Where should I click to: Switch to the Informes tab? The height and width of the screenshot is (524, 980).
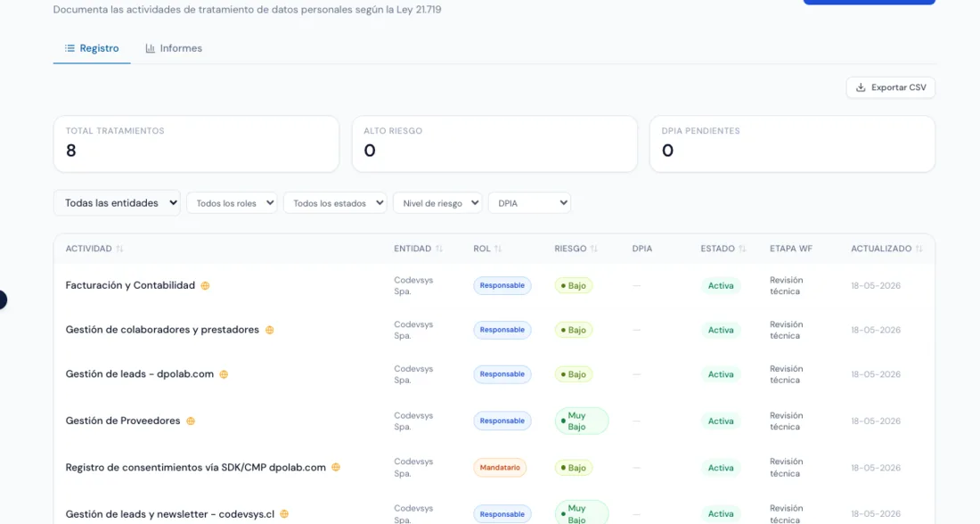(x=174, y=48)
